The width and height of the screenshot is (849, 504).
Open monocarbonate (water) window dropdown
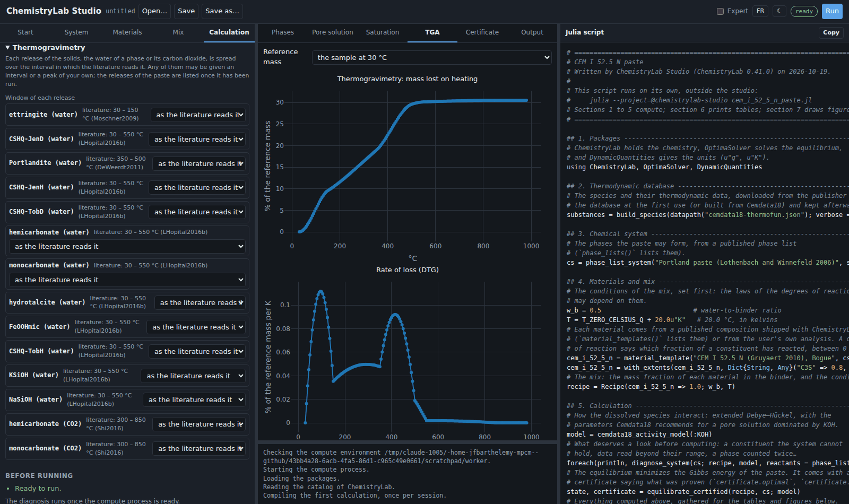tap(127, 280)
